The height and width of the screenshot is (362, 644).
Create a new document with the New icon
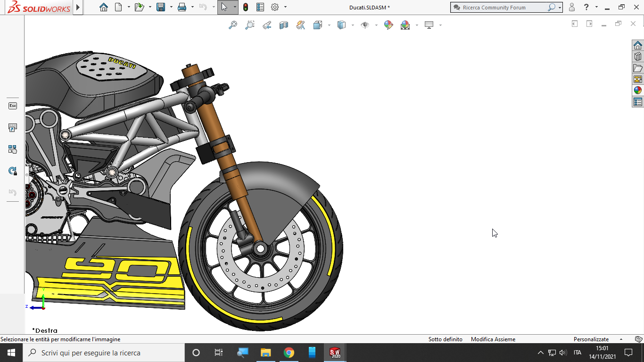click(119, 7)
